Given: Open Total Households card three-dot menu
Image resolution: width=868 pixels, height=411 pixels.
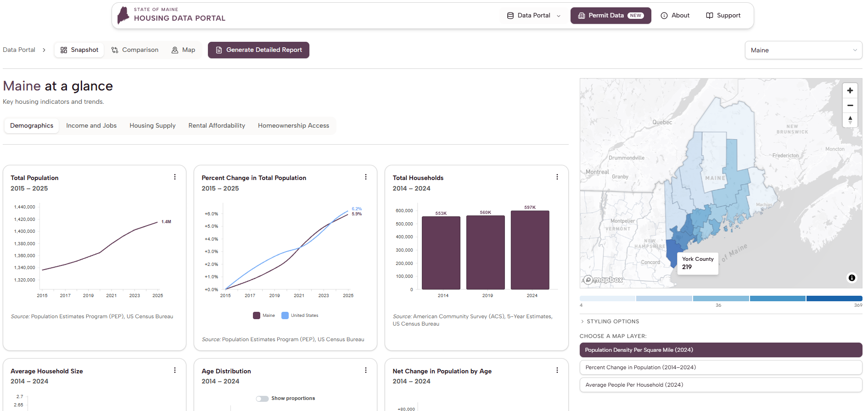Looking at the screenshot, I should click(557, 177).
